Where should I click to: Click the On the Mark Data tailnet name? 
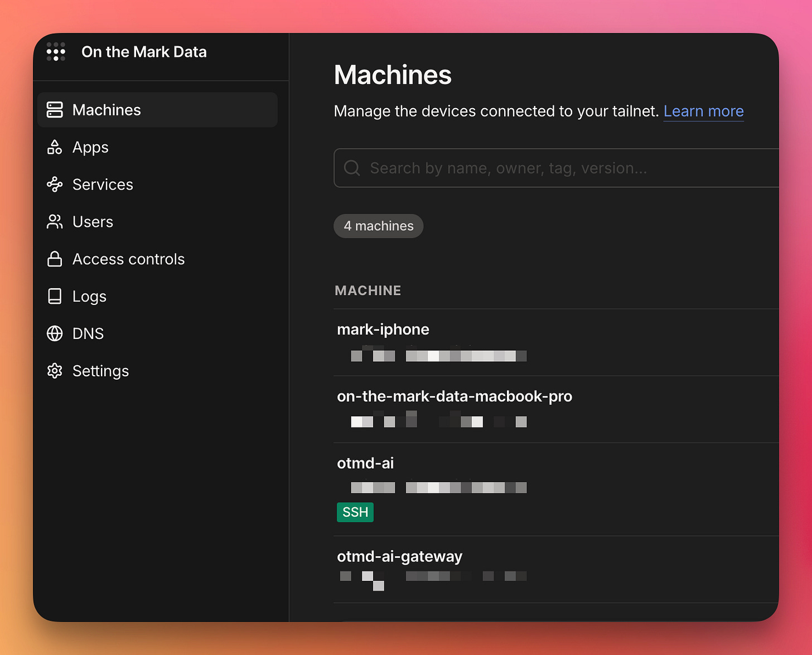[x=144, y=52]
